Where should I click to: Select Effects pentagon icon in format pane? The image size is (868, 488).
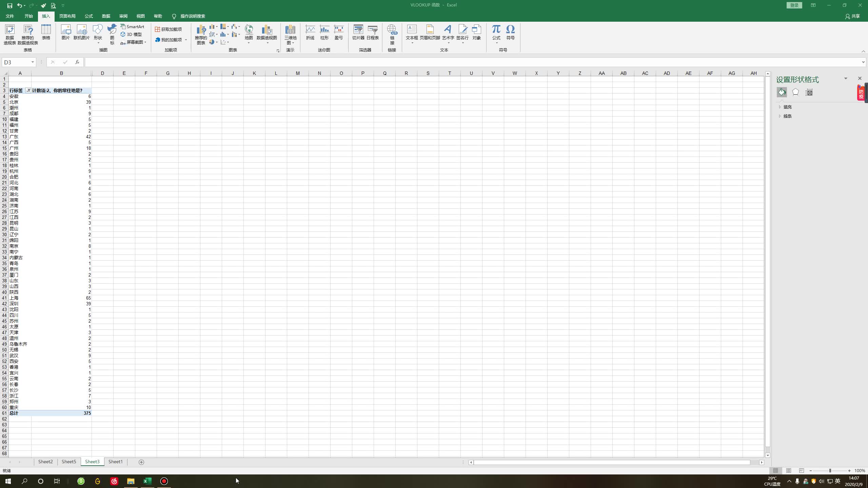(x=795, y=92)
